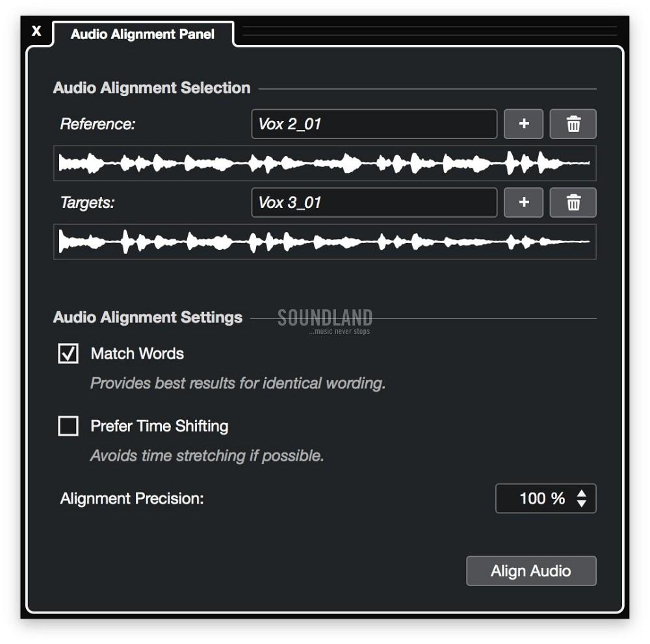650x644 pixels.
Task: Enable Prefer Time Shifting checkbox
Action: 68,426
